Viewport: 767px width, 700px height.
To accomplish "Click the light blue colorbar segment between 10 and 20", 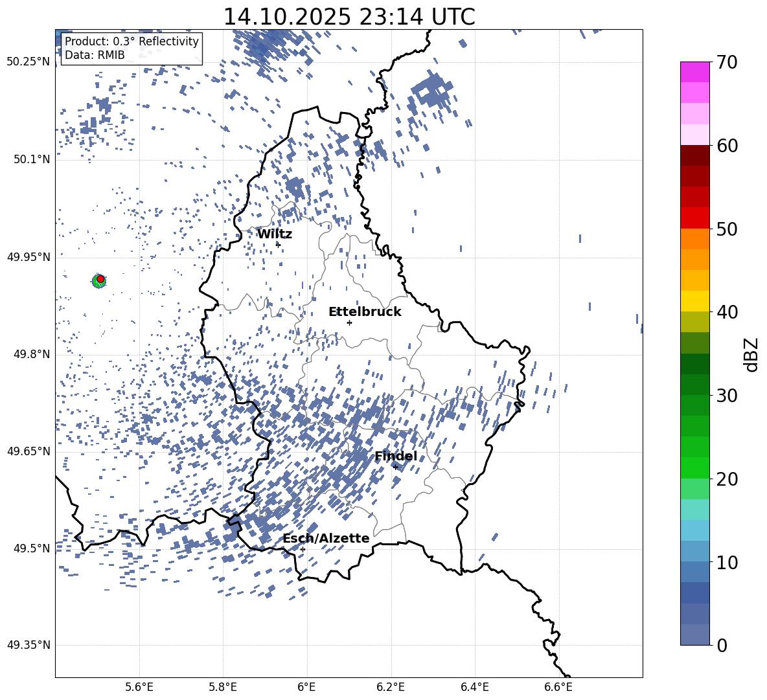I will 694,530.
